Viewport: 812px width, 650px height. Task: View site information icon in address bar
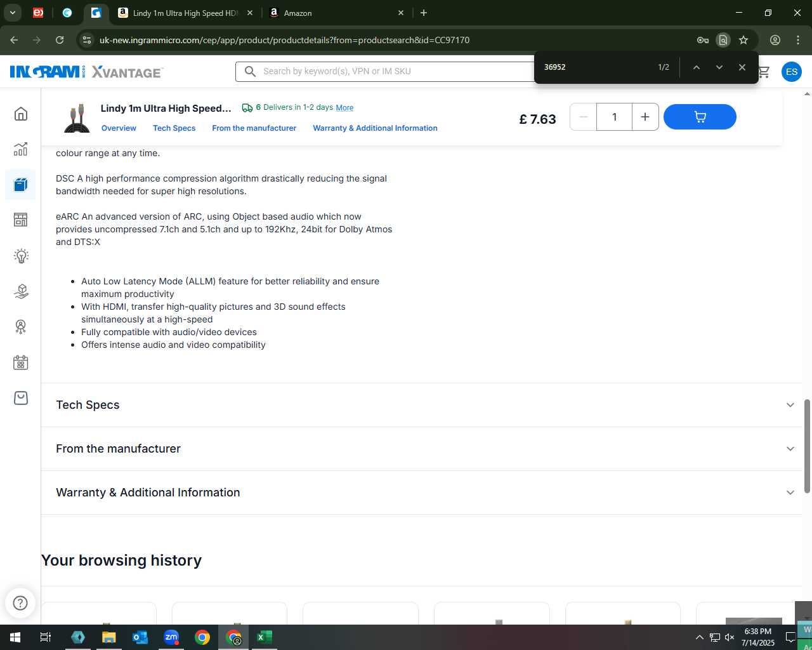(87, 40)
